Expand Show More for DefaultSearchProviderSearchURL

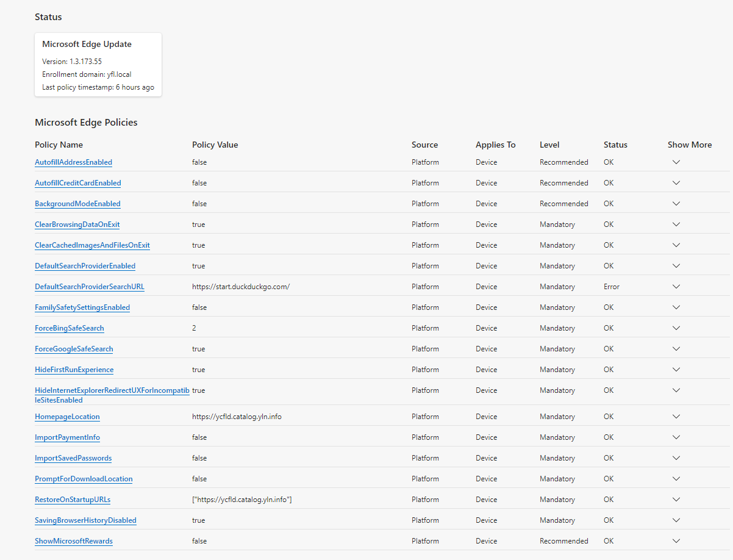point(676,287)
